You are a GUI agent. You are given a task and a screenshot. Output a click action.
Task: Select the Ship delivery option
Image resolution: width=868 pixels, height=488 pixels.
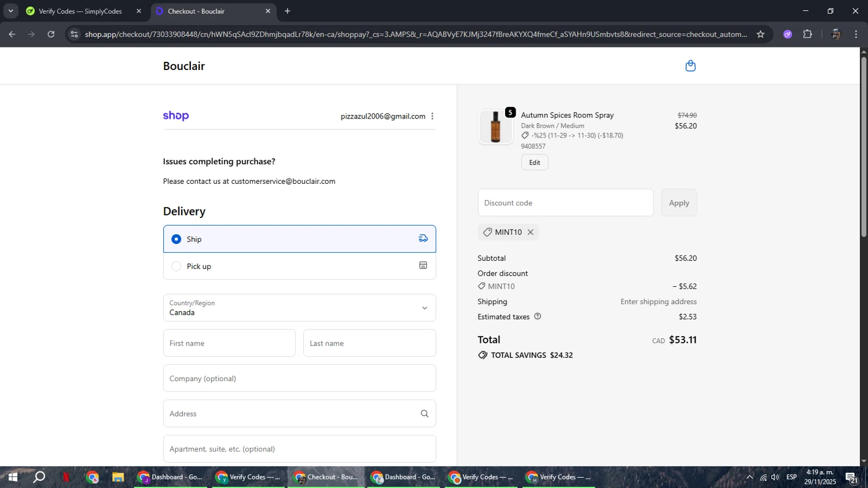[x=299, y=239]
